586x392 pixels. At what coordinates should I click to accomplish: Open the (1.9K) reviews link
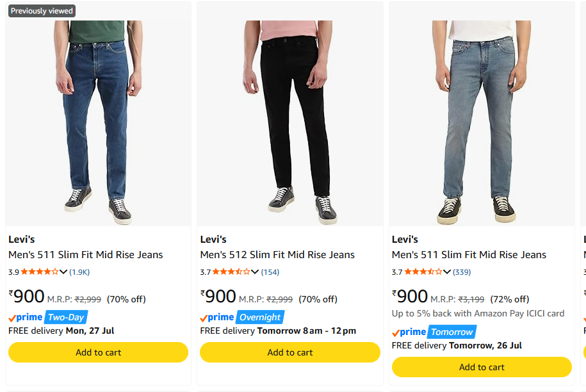79,272
